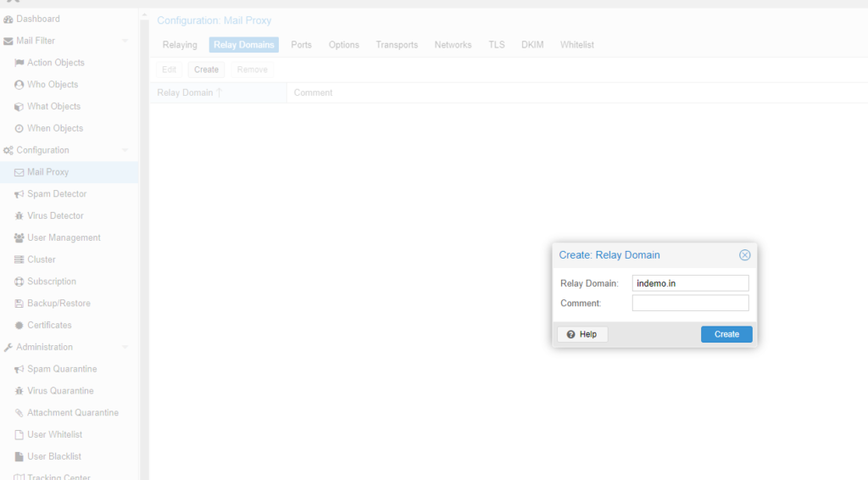Select Spam Detector in sidebar
This screenshot has width=868, height=480.
click(x=70, y=193)
